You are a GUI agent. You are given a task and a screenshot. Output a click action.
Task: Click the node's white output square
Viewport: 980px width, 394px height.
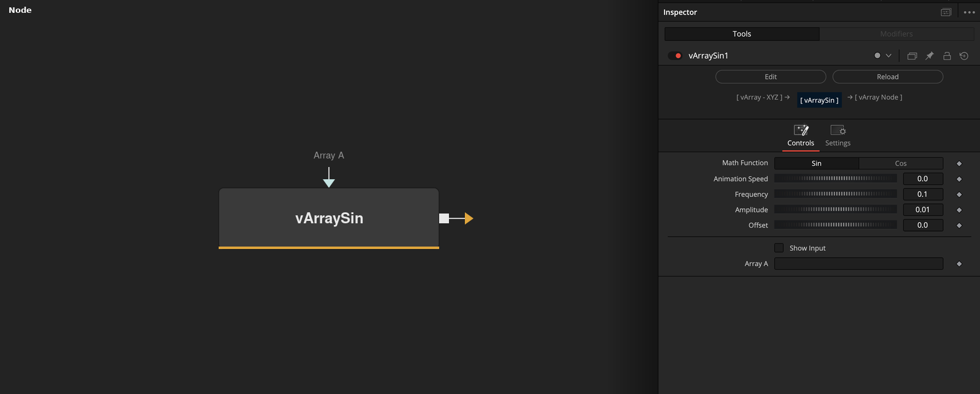pyautogui.click(x=444, y=218)
